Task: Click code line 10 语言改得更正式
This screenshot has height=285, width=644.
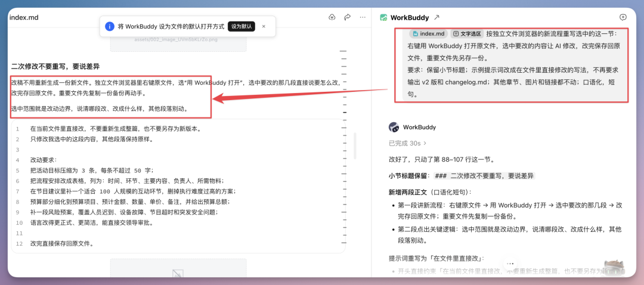Action: 92,223
